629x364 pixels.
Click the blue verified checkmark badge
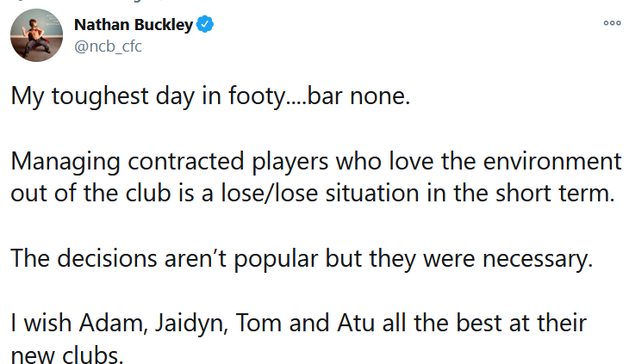205,24
